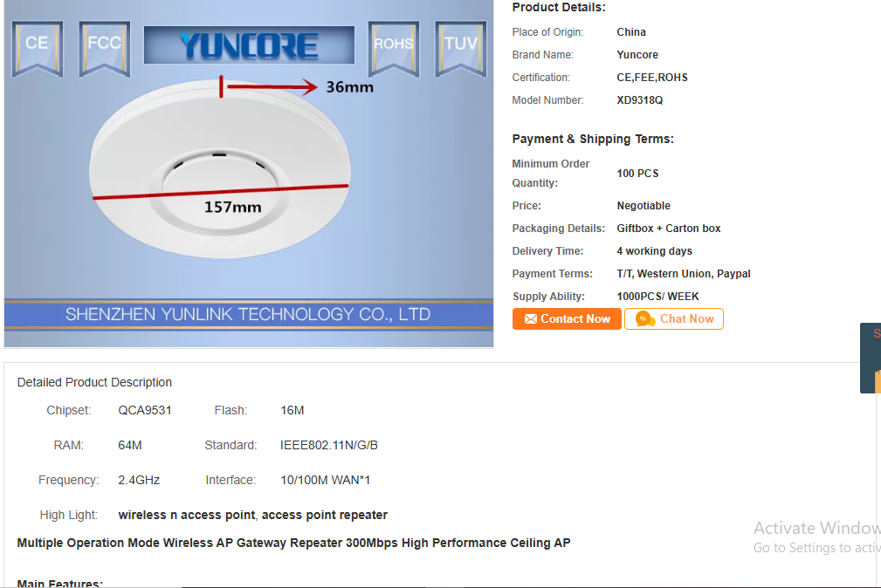Viewport: 881px width, 588px height.
Task: Click the 'access point repeater' link
Action: click(325, 515)
